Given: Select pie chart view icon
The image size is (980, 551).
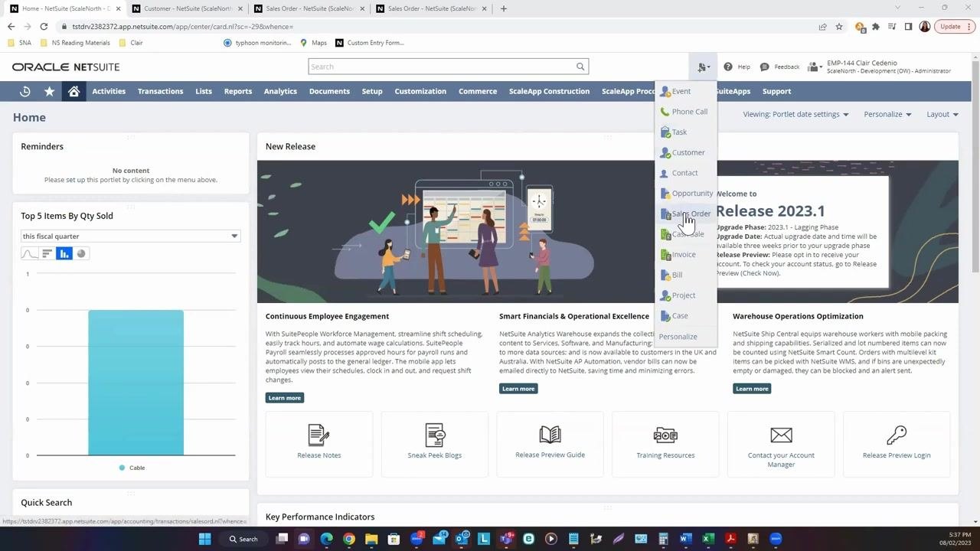Looking at the screenshot, I should (82, 253).
